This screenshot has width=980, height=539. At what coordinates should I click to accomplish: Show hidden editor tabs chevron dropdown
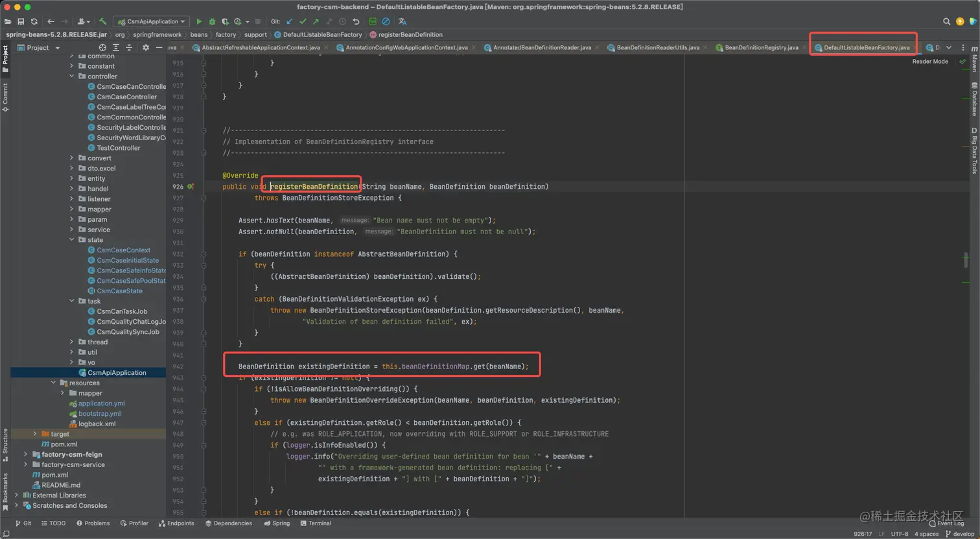click(949, 47)
